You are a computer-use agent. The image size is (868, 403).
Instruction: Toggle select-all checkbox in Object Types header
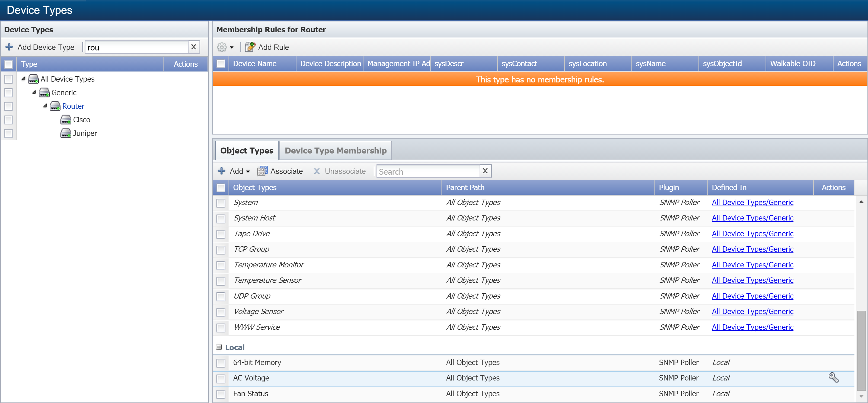pos(221,188)
